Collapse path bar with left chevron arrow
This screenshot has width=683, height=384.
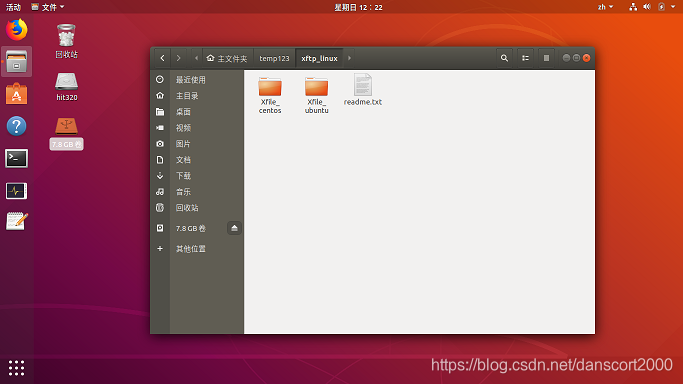point(196,58)
